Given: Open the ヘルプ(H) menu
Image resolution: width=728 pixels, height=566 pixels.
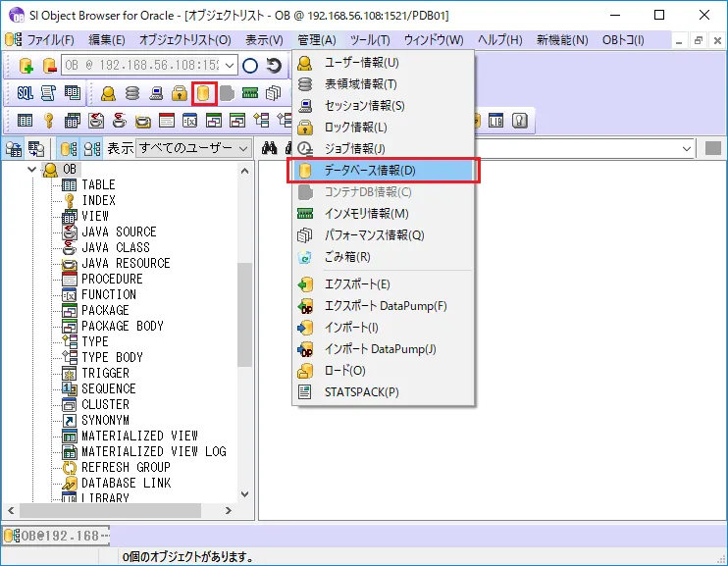Looking at the screenshot, I should click(x=500, y=40).
